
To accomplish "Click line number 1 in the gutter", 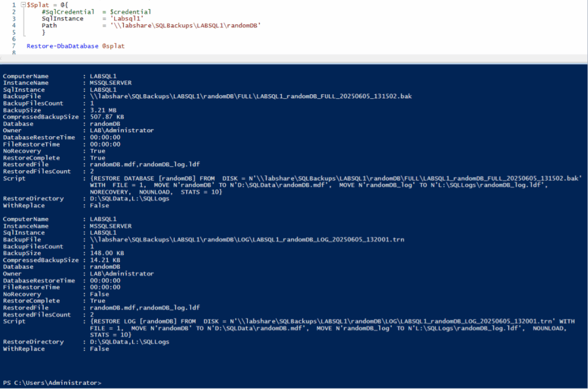I will click(x=13, y=5).
